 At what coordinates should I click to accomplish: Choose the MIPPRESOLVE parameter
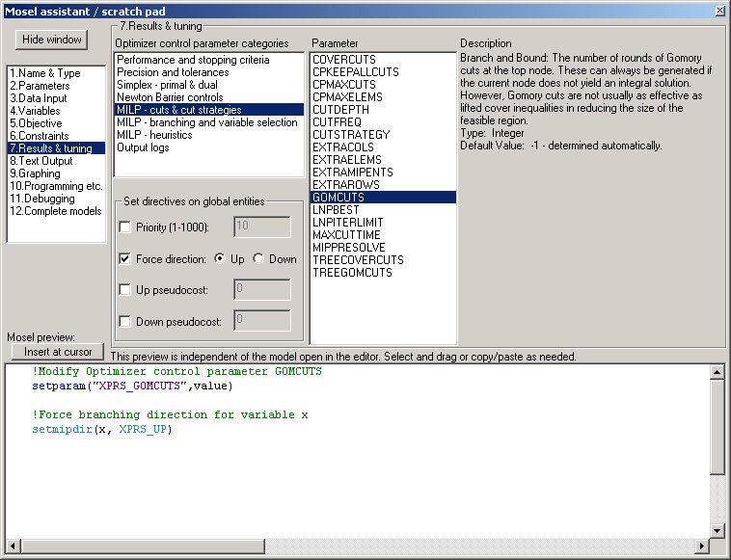point(350,248)
